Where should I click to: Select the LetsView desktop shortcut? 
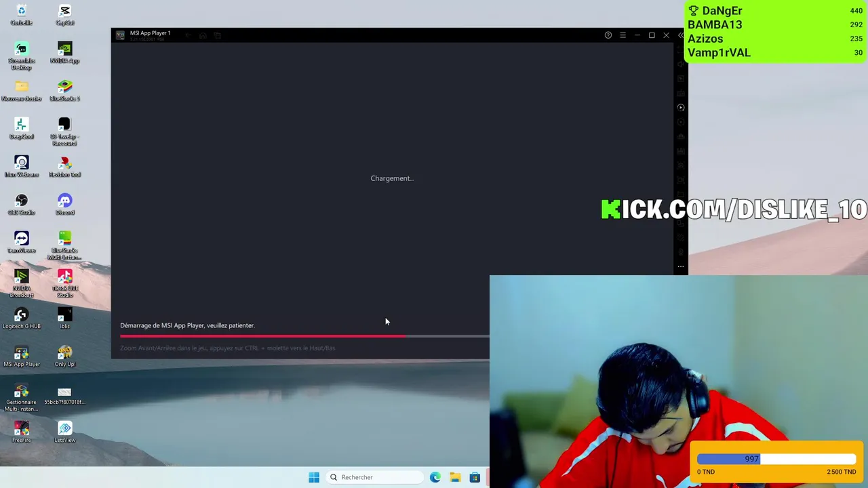tap(64, 432)
